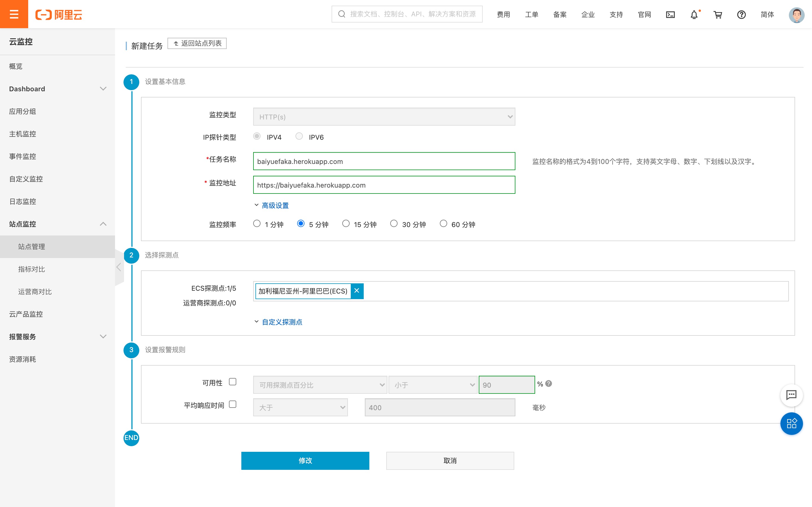The height and width of the screenshot is (507, 812).
Task: Click the 监控地址 URL input field
Action: click(x=384, y=185)
